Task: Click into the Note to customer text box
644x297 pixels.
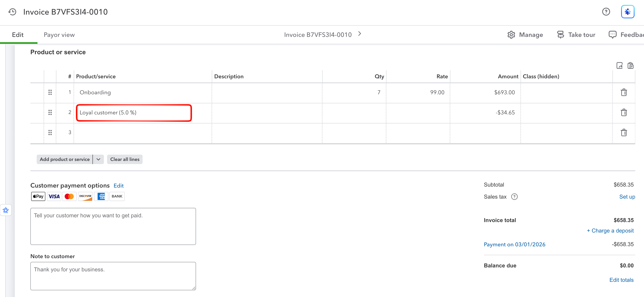Action: [113, 276]
